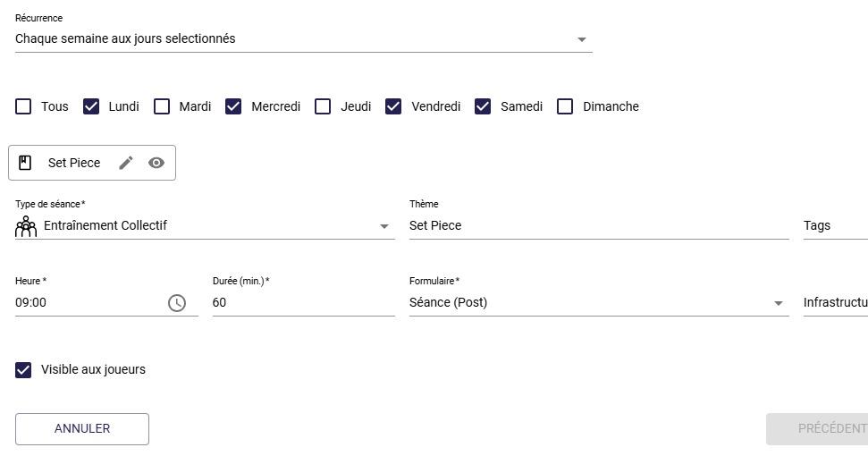Uncheck the Mercredi day checkbox
The height and width of the screenshot is (456, 868).
[233, 106]
